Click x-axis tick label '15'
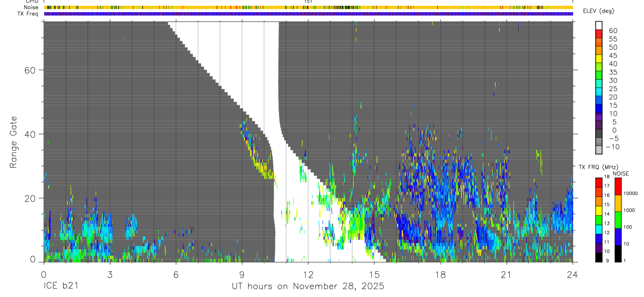This screenshot has height=297, width=644. (x=374, y=274)
